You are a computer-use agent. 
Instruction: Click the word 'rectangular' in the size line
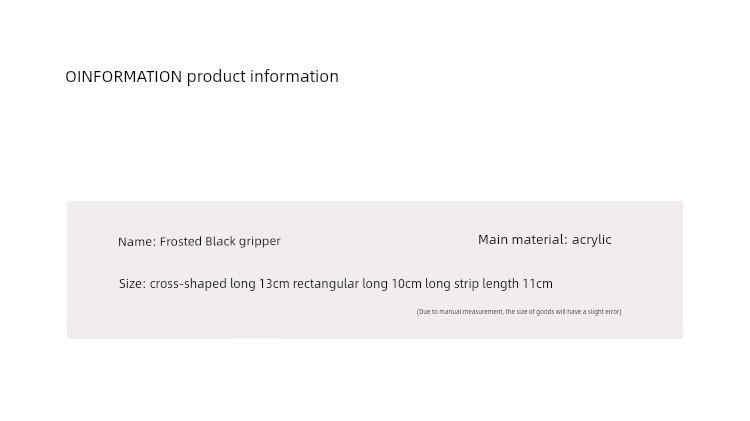[x=326, y=284]
